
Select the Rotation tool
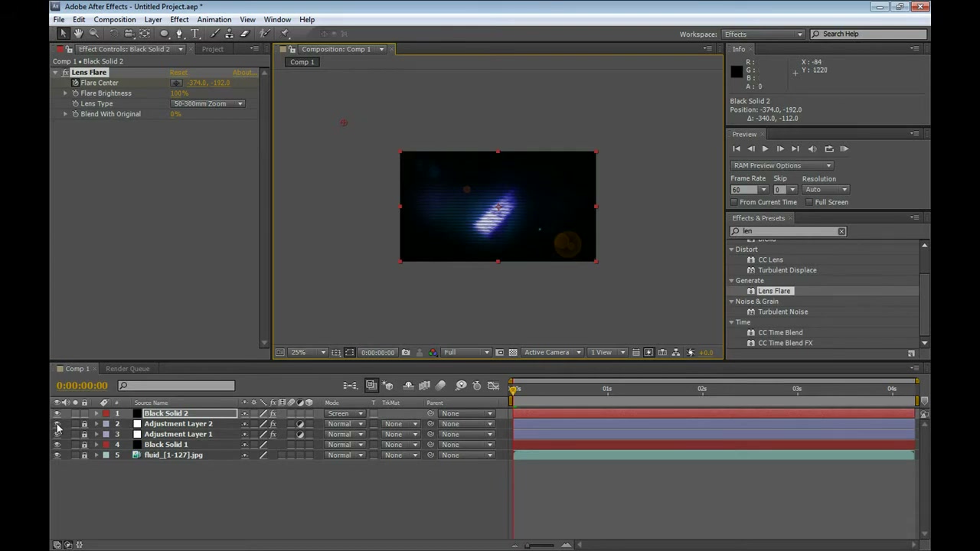pos(113,34)
